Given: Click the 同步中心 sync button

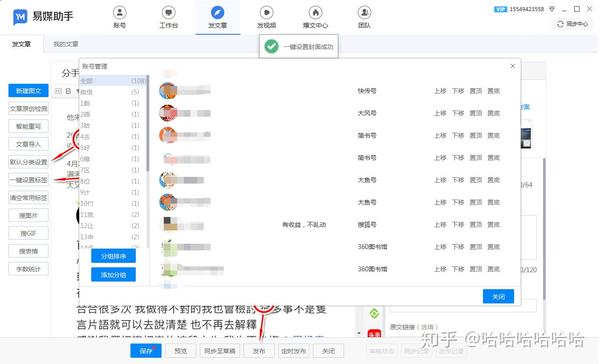Looking at the screenshot, I should point(573,24).
